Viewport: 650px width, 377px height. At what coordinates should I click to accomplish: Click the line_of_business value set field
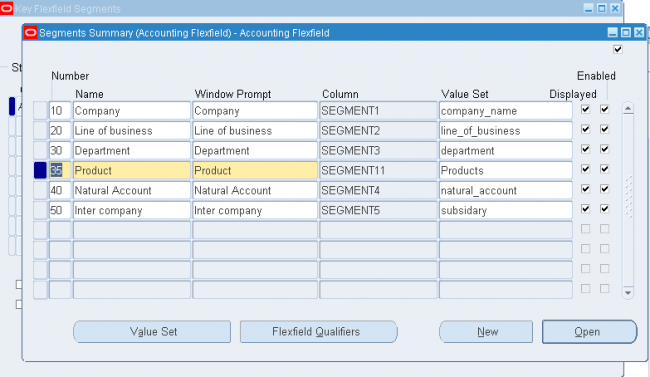coord(506,131)
